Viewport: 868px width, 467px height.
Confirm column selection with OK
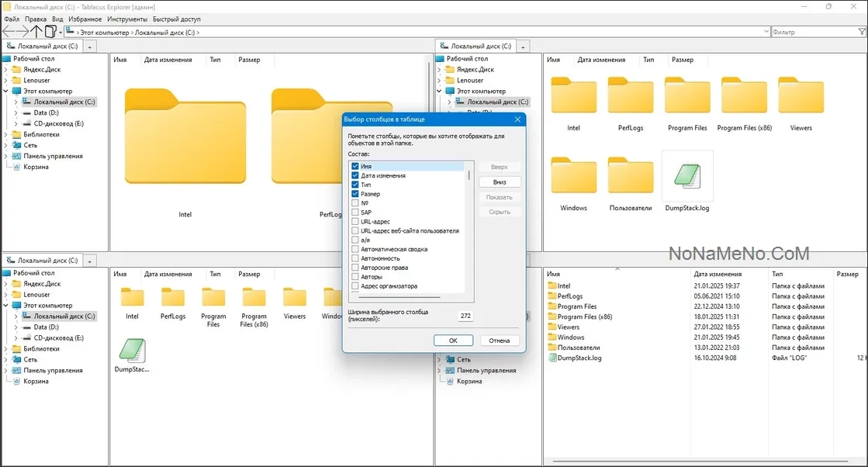[x=453, y=341]
